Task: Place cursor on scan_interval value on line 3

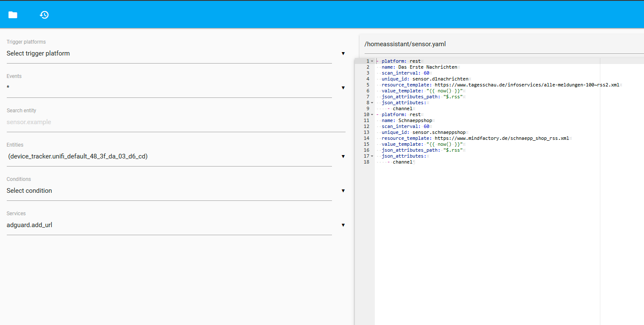Action: point(427,73)
